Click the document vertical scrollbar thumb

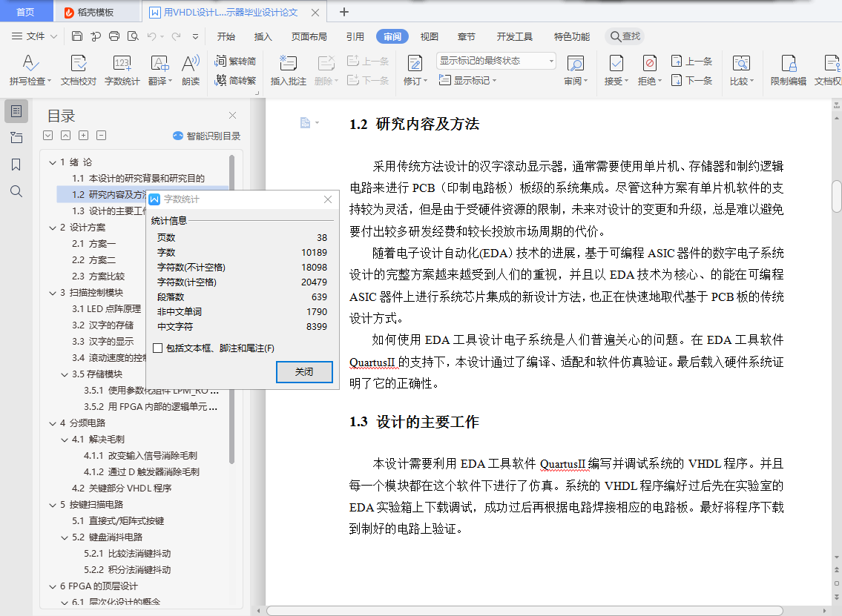click(x=836, y=197)
